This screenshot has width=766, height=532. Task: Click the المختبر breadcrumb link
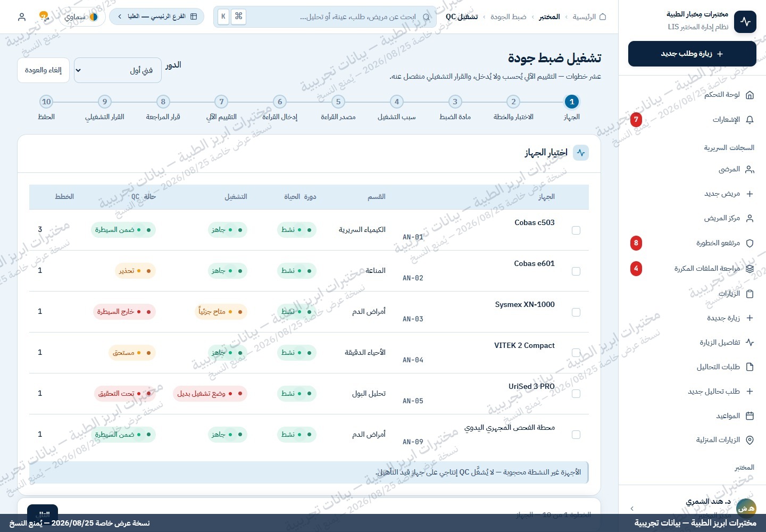(549, 17)
